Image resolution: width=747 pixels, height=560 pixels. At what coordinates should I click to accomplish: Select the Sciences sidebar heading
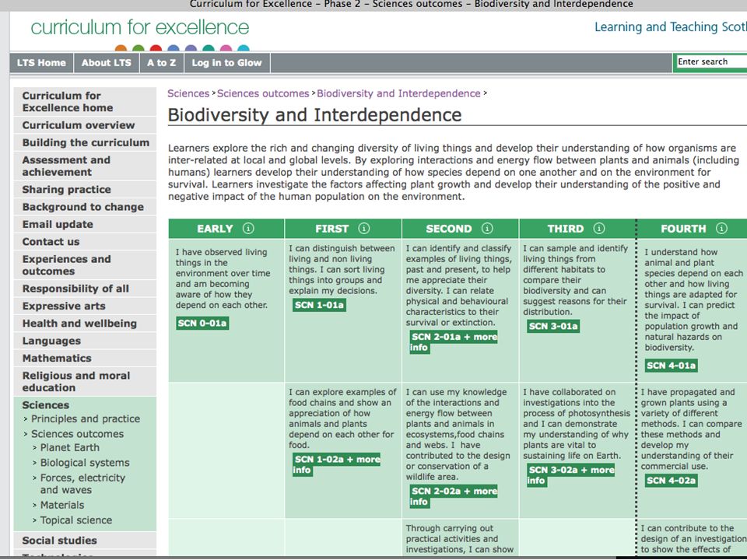pyautogui.click(x=46, y=405)
